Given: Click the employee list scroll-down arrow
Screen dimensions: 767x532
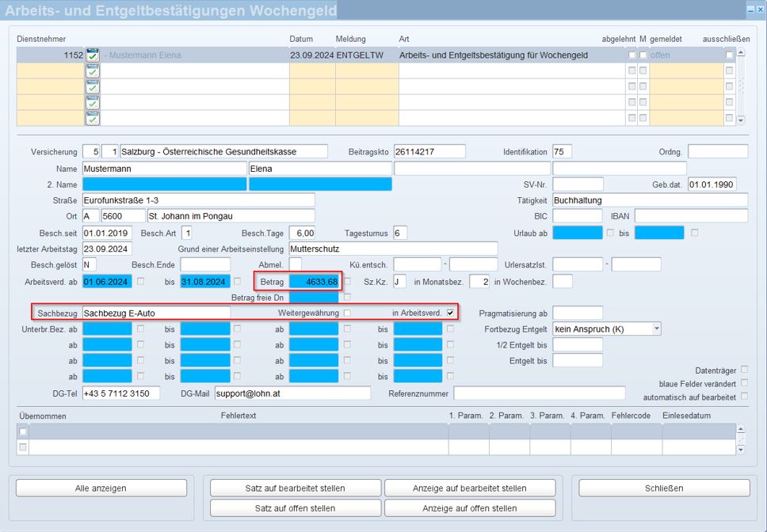Looking at the screenshot, I should [741, 120].
